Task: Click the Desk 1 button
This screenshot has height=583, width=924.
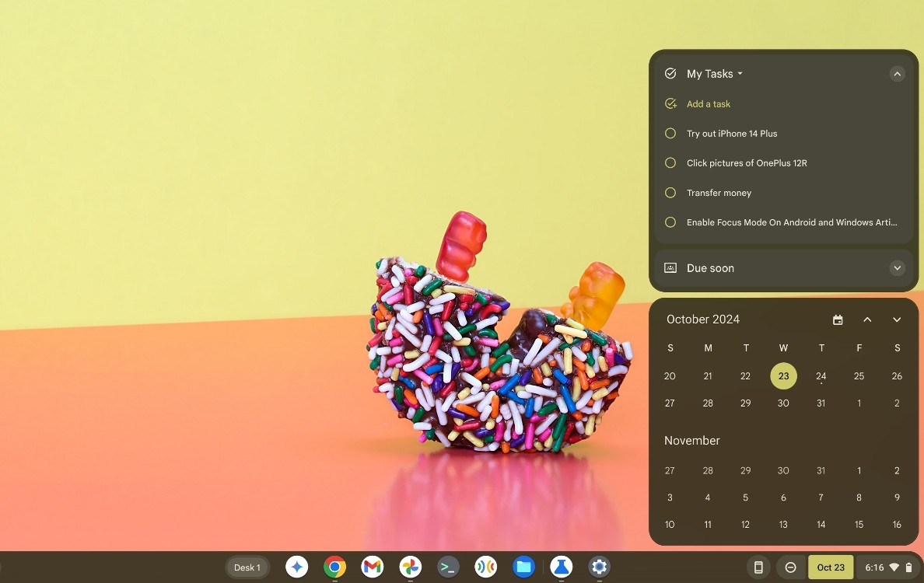Action: (247, 567)
